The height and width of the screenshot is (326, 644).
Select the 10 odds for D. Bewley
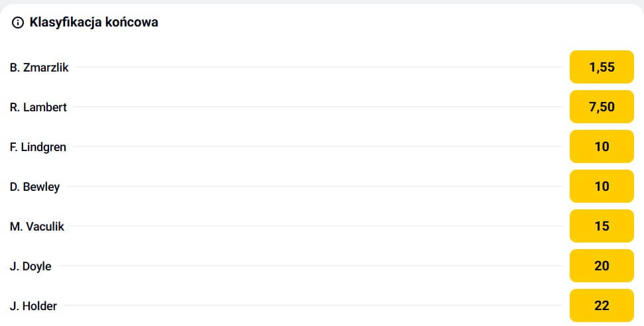coord(602,186)
